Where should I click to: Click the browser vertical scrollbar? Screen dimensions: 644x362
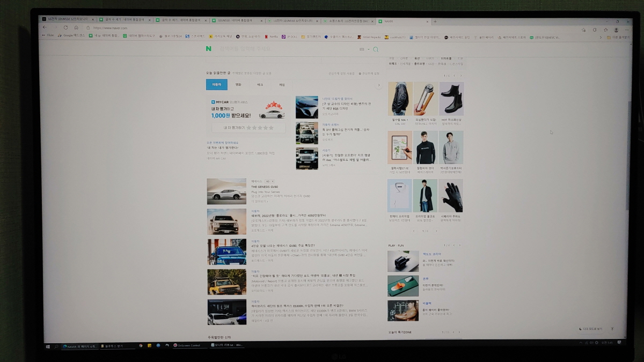(x=628, y=156)
